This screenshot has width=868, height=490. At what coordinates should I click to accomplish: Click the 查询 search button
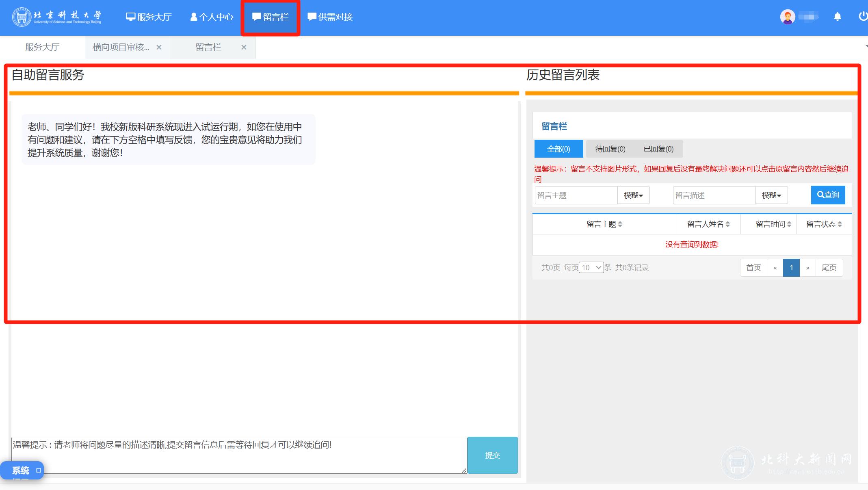click(x=828, y=195)
